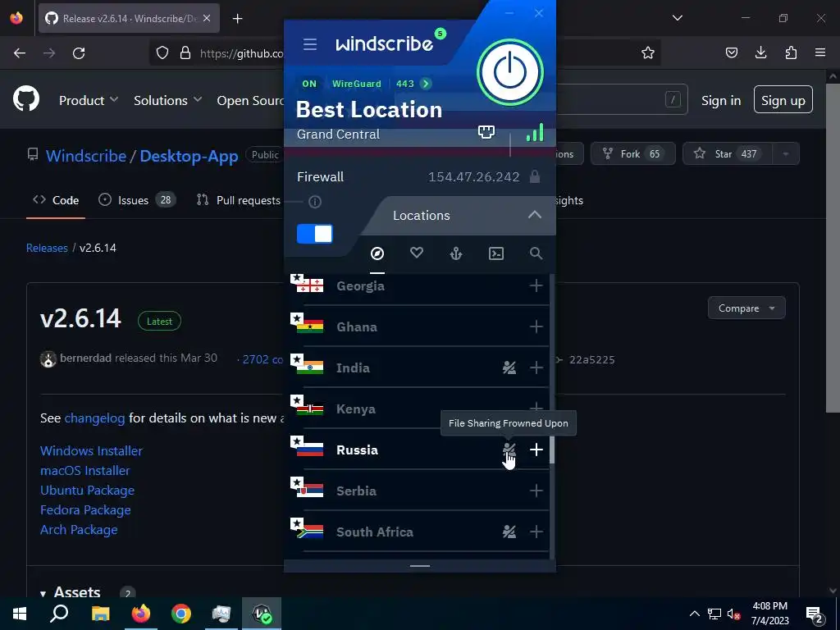Switch to the Issues tab
Viewport: 840px width, 630px height.
coord(137,200)
